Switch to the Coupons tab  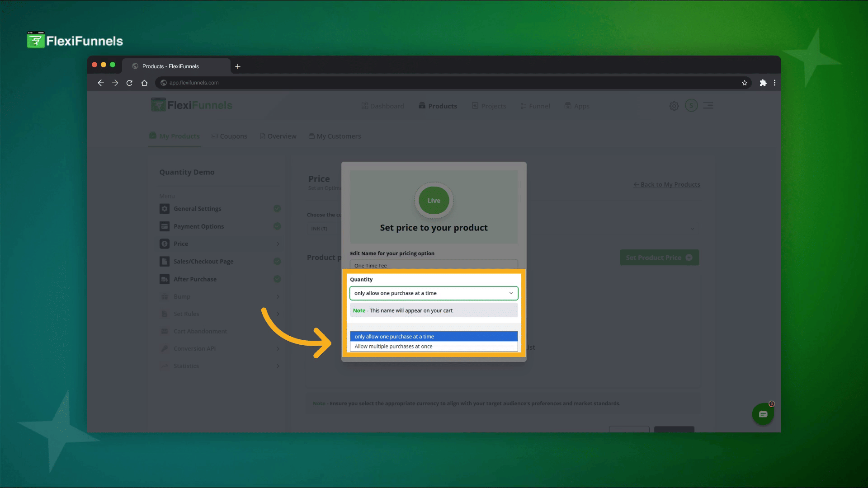(x=229, y=136)
